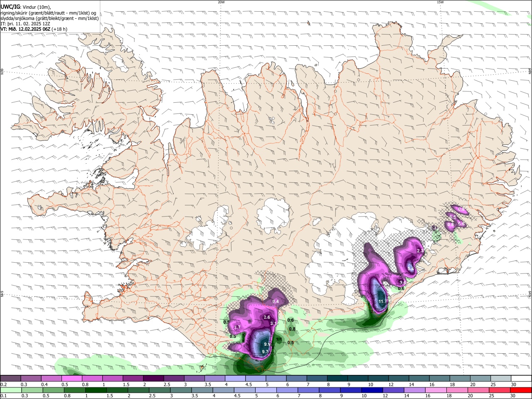Click the 1.1 value in the green rain area
The width and height of the screenshot is (532, 399).
pyautogui.click(x=279, y=340)
